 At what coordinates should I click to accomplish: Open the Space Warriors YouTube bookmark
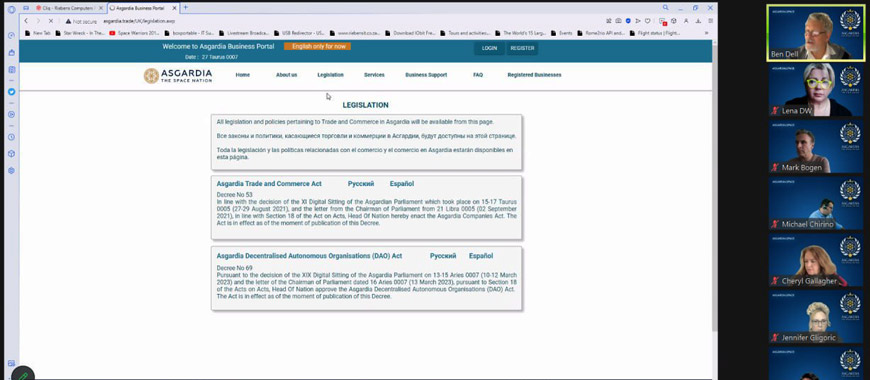click(x=134, y=33)
